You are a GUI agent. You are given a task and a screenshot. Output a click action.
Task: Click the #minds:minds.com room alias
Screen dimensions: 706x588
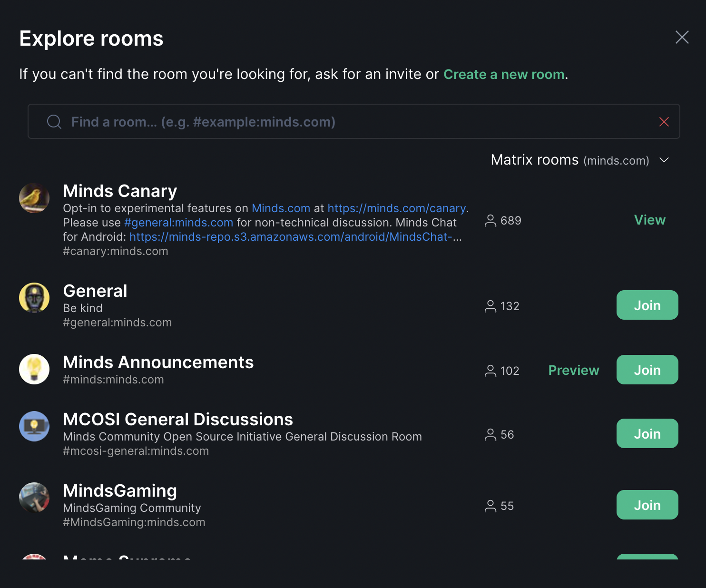[113, 380]
